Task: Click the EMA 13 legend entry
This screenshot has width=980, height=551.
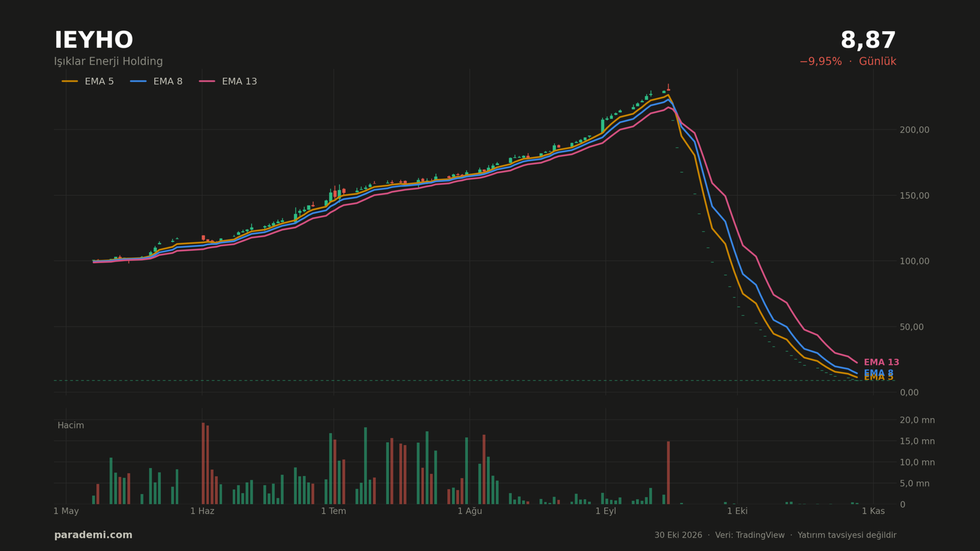Action: [228, 81]
